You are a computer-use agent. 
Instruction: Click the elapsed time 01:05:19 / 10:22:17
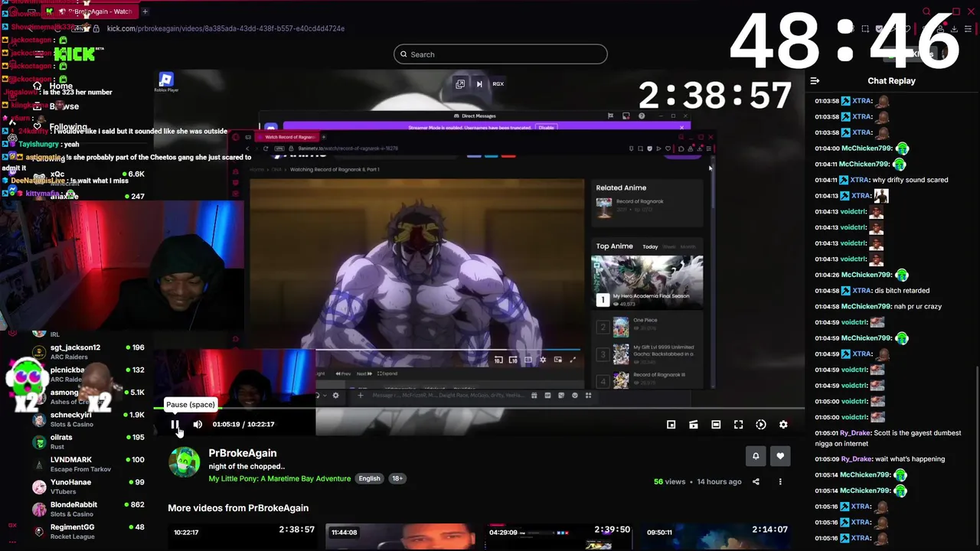(243, 424)
